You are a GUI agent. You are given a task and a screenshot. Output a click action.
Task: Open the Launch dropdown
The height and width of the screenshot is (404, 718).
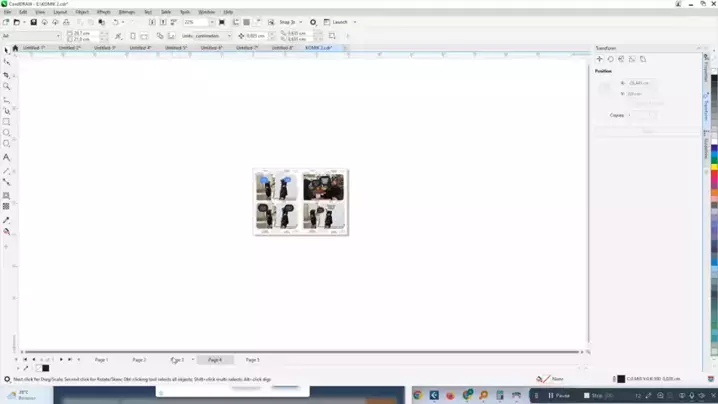click(345, 22)
